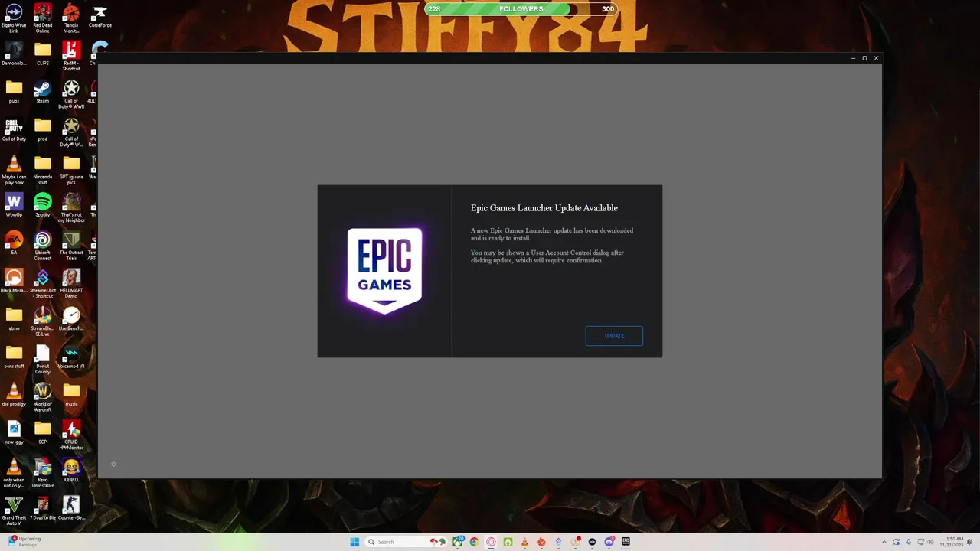Screen dimensions: 980x551
Task: Click the Epic Games logo image
Action: pyautogui.click(x=384, y=271)
